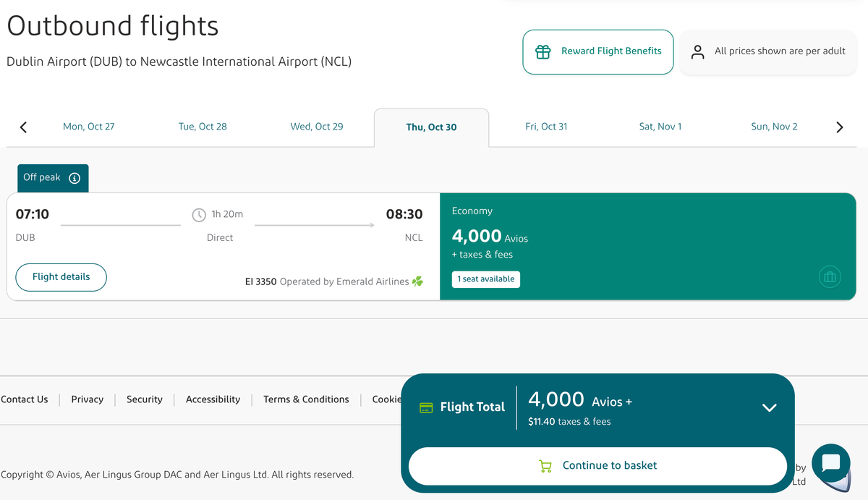Click the shopping cart icon
Image resolution: width=868 pixels, height=500 pixels.
pos(545,466)
